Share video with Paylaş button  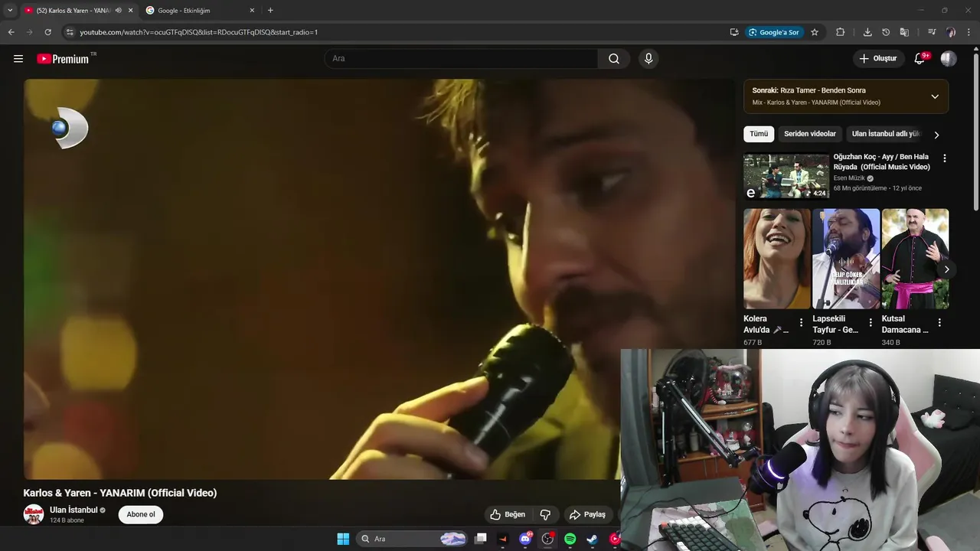pos(587,514)
